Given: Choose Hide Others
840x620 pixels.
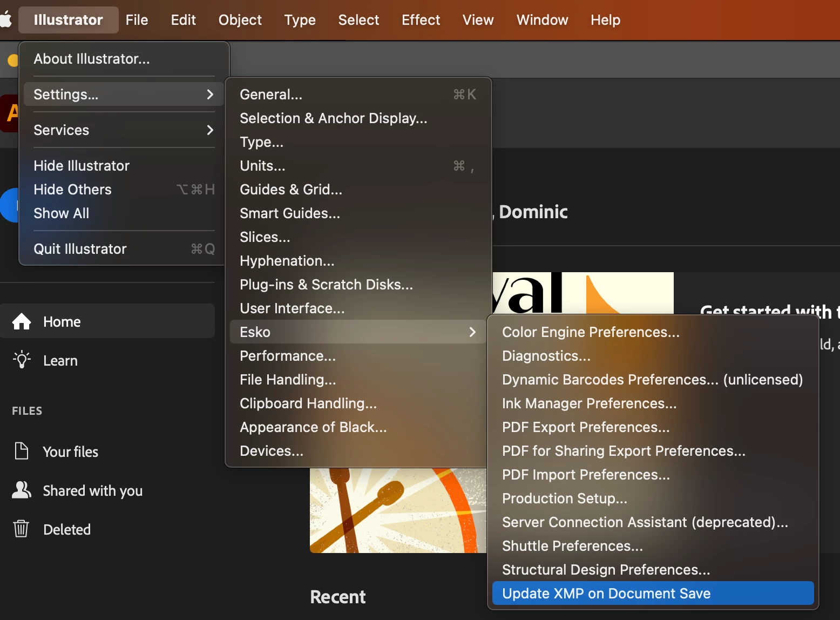Looking at the screenshot, I should pos(124,190).
